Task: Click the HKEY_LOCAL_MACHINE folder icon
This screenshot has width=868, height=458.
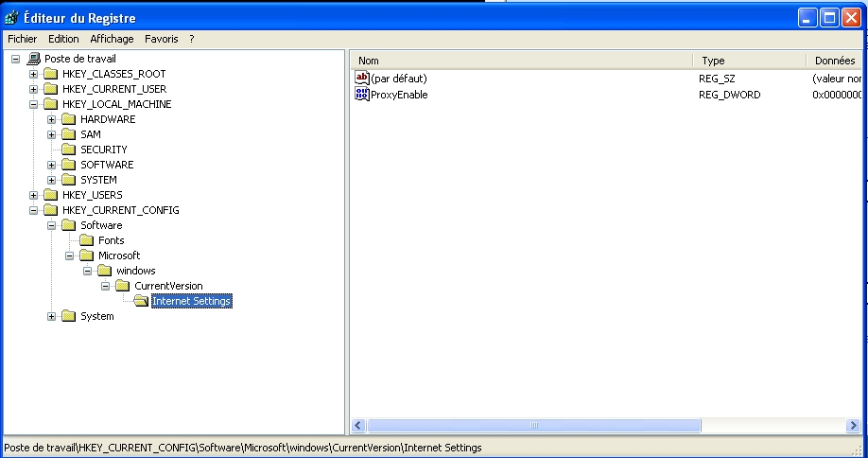Action: pyautogui.click(x=50, y=104)
